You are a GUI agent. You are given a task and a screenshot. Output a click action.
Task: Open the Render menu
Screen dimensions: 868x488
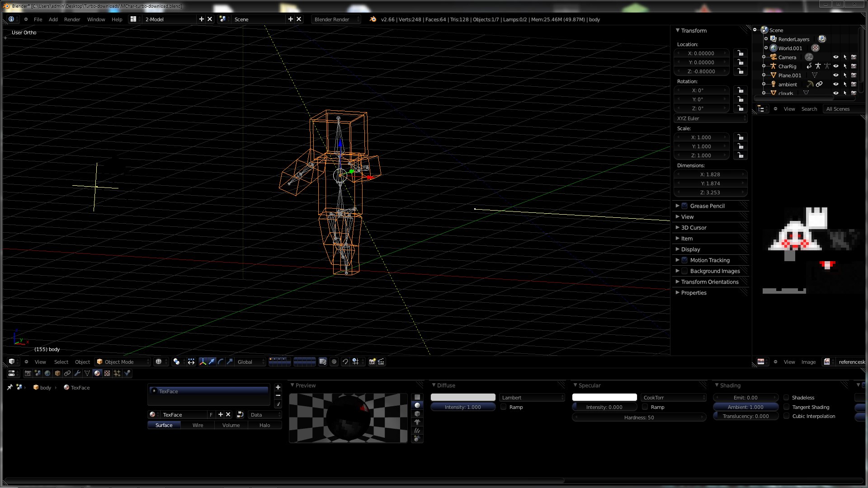click(72, 19)
